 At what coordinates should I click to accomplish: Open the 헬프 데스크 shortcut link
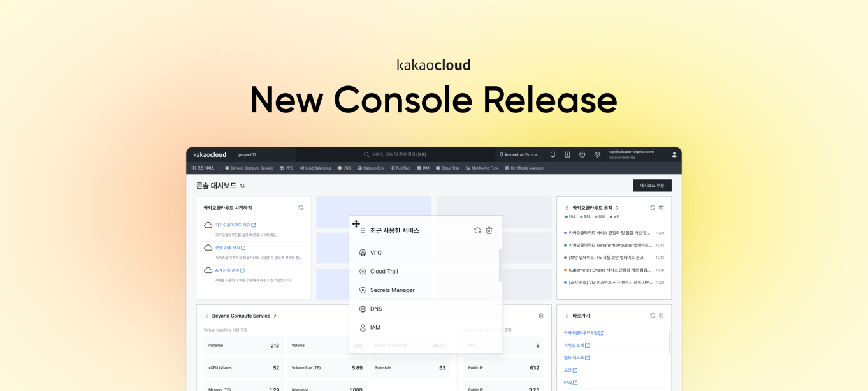tap(577, 358)
